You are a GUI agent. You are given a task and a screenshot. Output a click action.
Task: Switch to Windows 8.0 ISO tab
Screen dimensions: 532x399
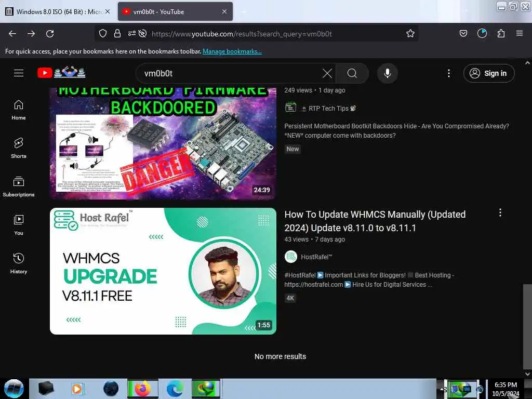pos(57,11)
